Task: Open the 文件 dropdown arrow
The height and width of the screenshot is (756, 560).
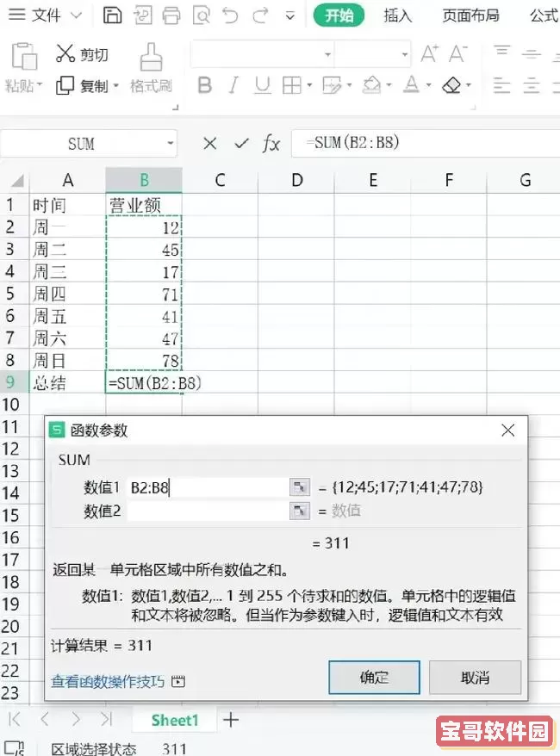Action: pyautogui.click(x=76, y=15)
